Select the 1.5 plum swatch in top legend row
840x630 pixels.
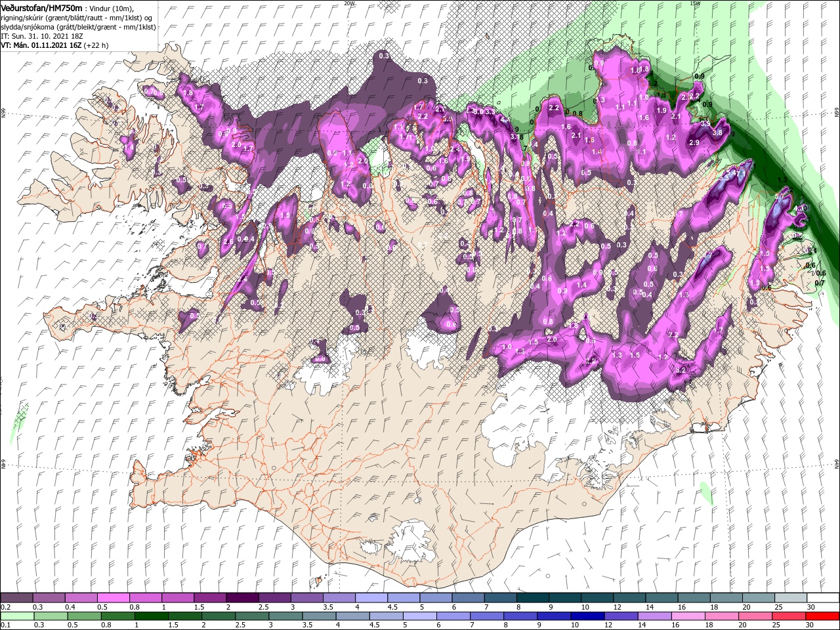[210, 597]
